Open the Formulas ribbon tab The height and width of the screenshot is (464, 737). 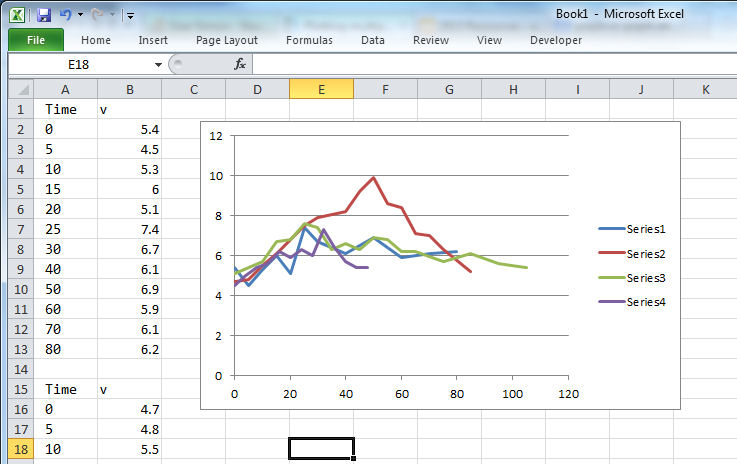(309, 40)
